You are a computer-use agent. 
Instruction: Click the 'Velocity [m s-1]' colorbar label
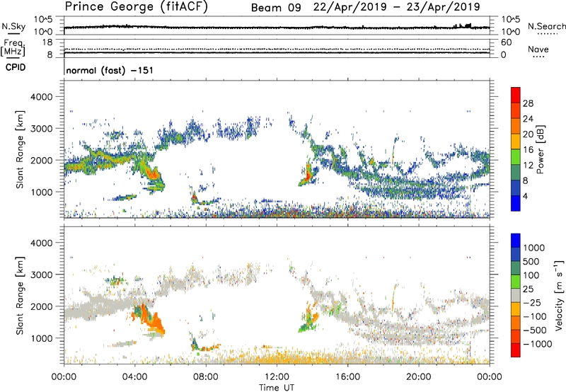(559, 295)
